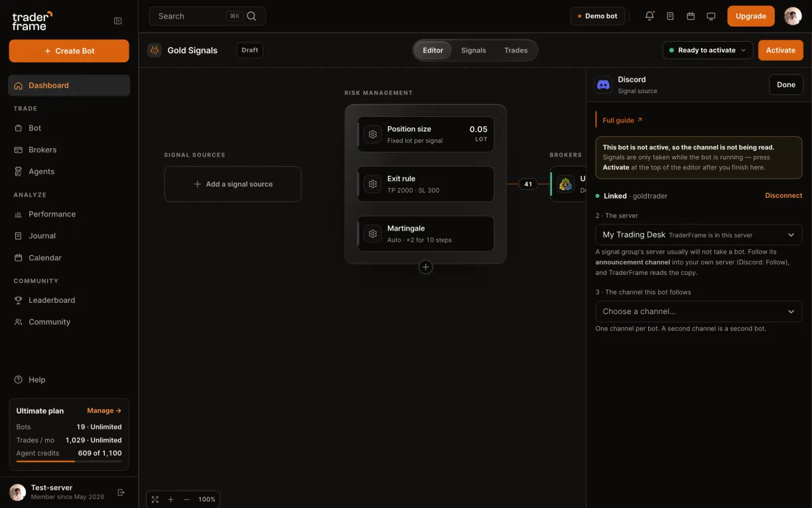Click the Gold Signals bot name
Image resolution: width=812 pixels, height=508 pixels.
[192, 50]
